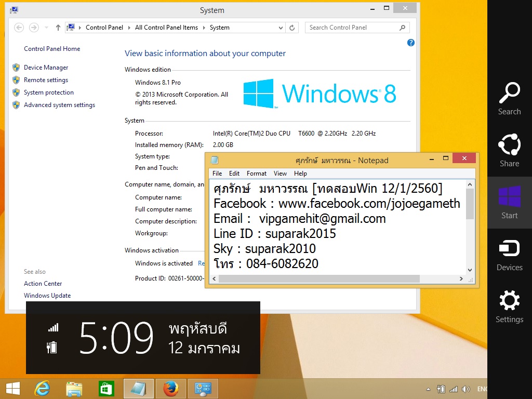Click the Forward arrow in System window

(34, 28)
